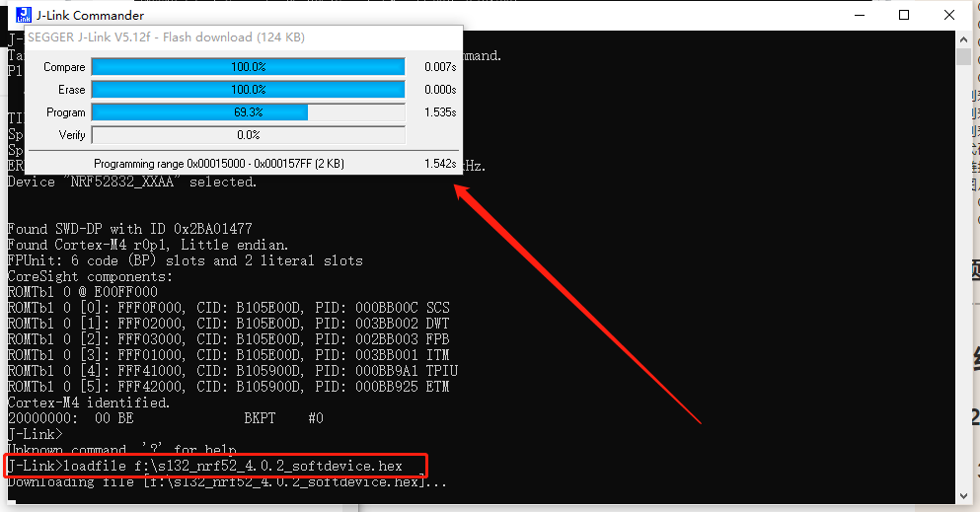Click the ROMTbl [1] DWT line
The height and width of the screenshot is (512, 980).
pyautogui.click(x=229, y=324)
